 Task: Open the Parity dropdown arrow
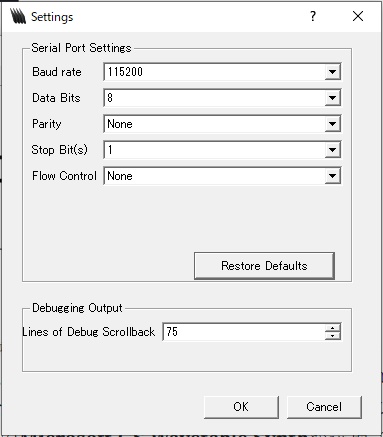332,124
